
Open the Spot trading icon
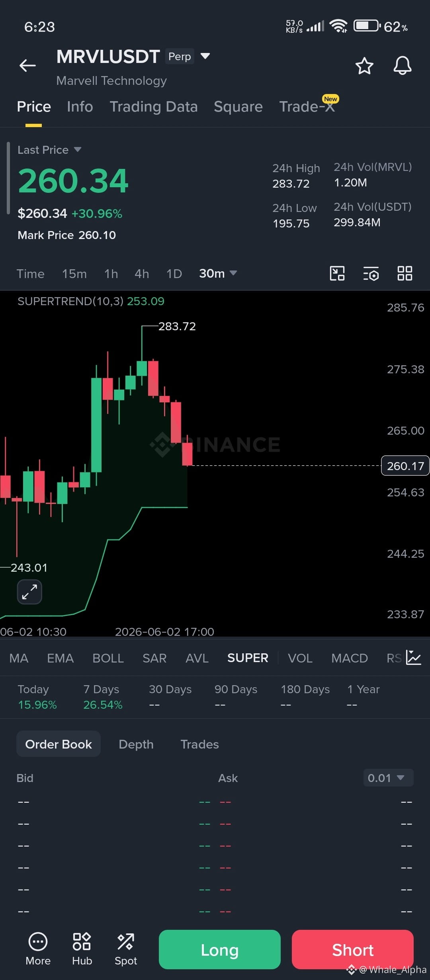click(x=126, y=949)
